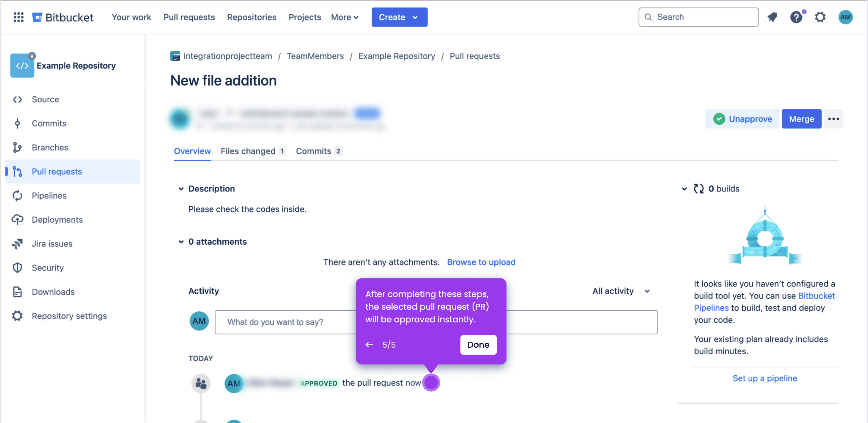Click the Source angle brackets icon

[17, 99]
